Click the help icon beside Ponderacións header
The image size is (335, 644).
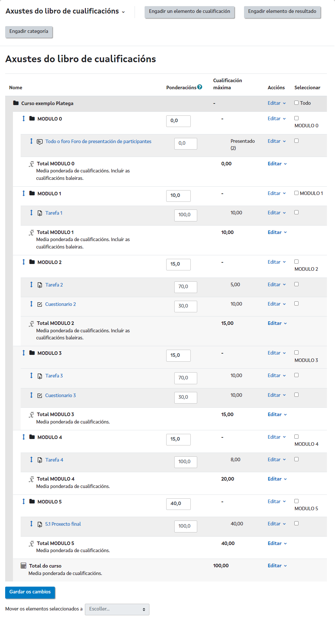point(200,87)
